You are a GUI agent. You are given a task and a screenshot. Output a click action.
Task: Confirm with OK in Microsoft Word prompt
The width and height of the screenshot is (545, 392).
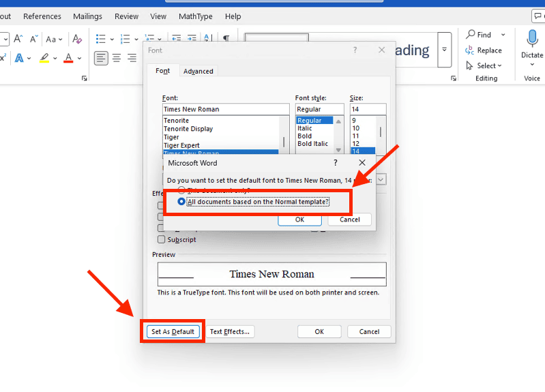click(x=299, y=220)
